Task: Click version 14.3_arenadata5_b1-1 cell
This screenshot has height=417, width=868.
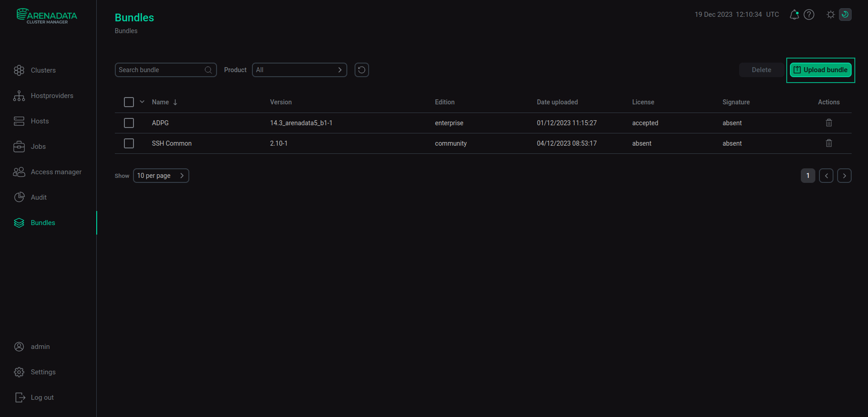Action: (x=301, y=123)
